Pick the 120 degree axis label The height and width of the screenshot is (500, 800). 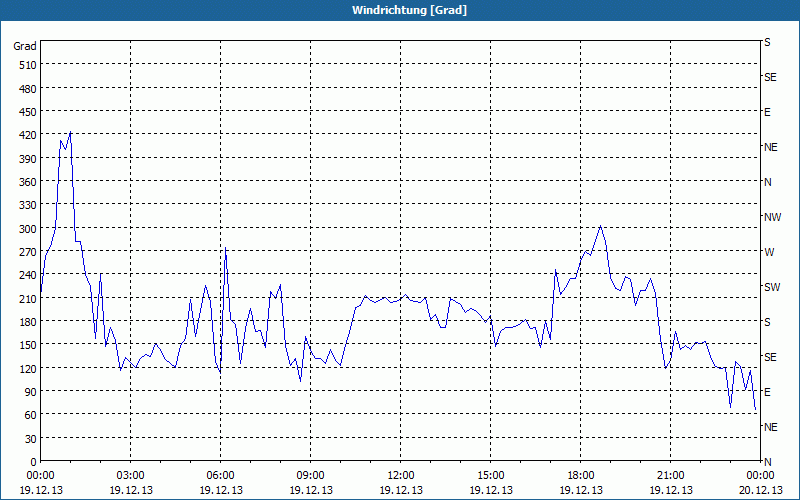28,368
